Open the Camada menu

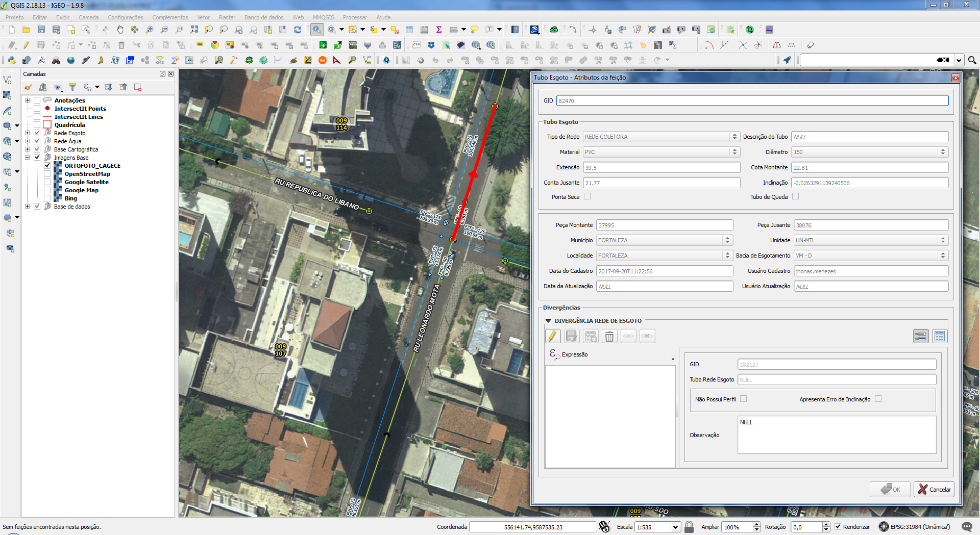click(88, 17)
